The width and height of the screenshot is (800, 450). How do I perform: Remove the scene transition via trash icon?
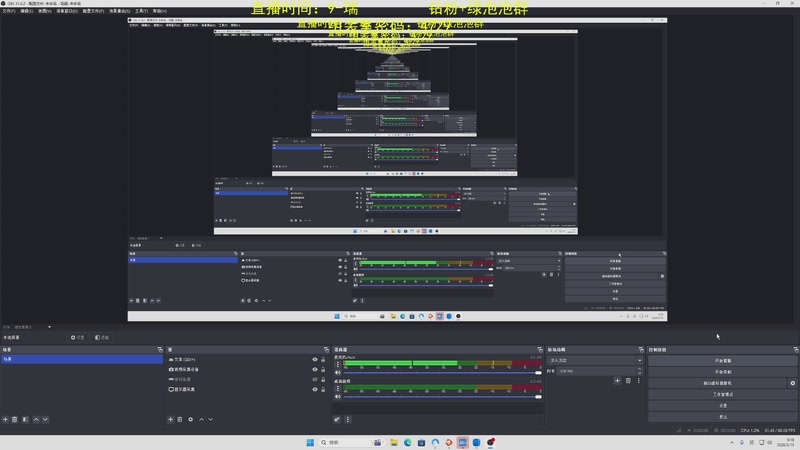pyautogui.click(x=628, y=381)
